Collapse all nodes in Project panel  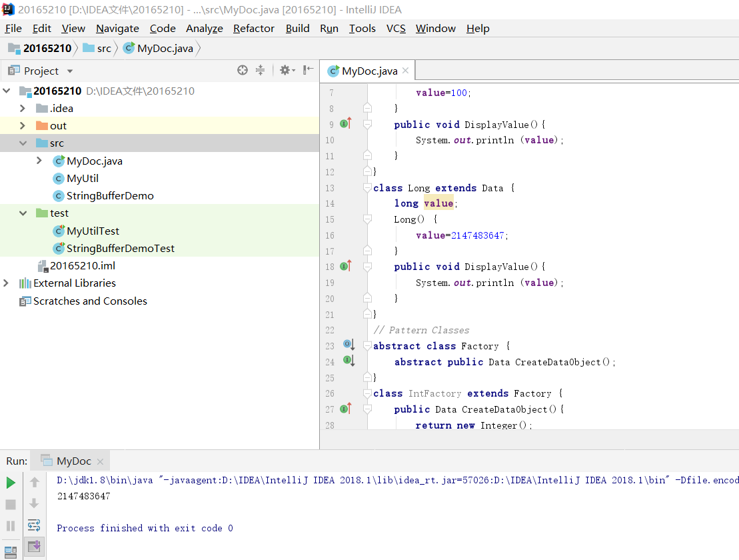coord(260,70)
